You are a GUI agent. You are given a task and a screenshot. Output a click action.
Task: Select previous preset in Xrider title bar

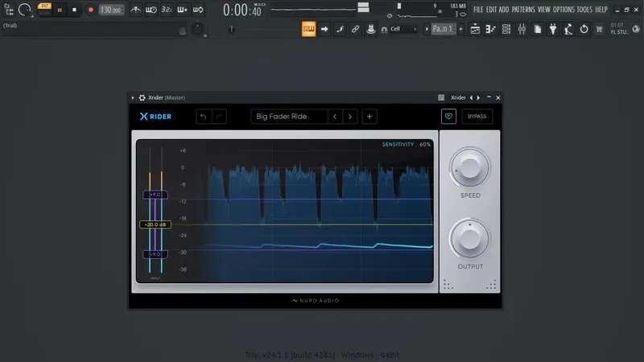tap(471, 97)
